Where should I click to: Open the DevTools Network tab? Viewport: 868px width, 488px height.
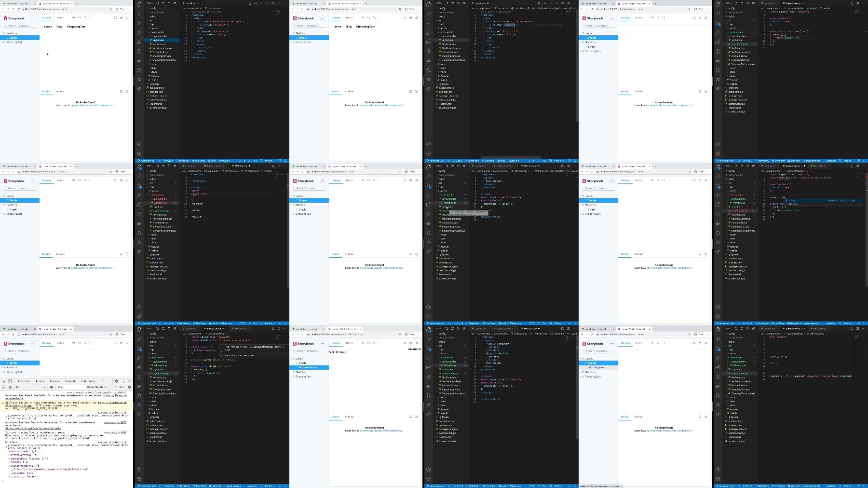point(70,381)
